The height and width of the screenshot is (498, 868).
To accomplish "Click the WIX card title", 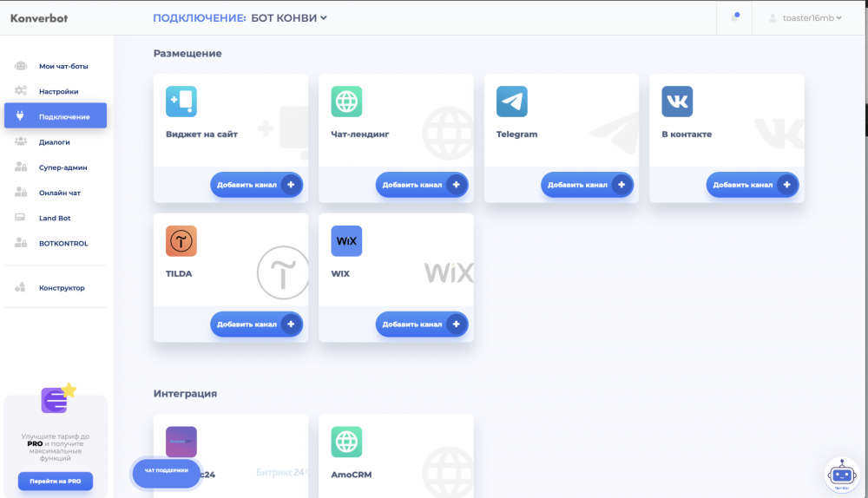I will click(340, 273).
